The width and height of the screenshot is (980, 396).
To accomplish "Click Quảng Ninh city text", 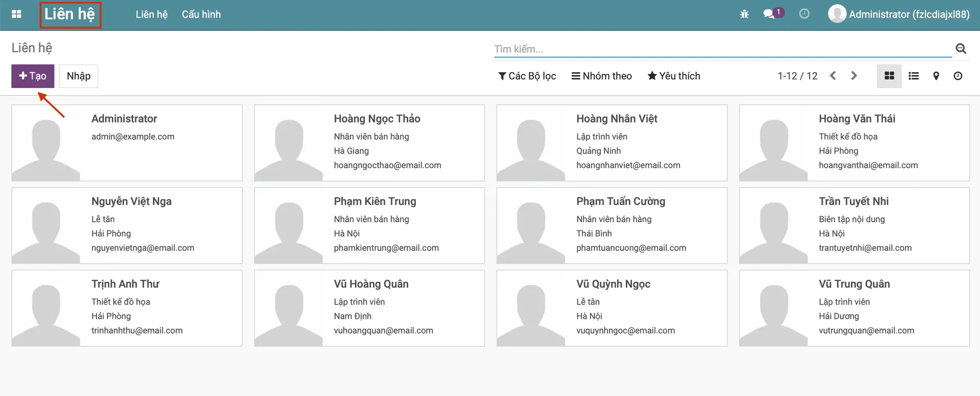I will pyautogui.click(x=599, y=151).
